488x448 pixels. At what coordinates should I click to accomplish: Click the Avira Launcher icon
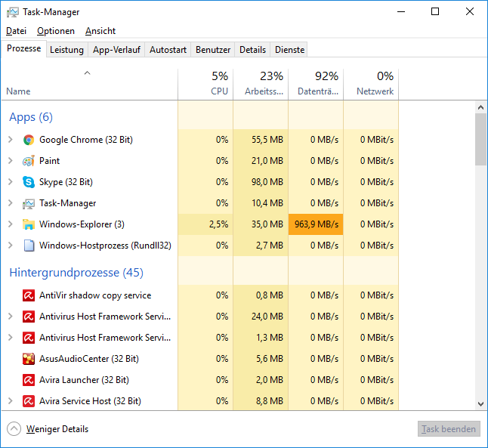coord(29,380)
